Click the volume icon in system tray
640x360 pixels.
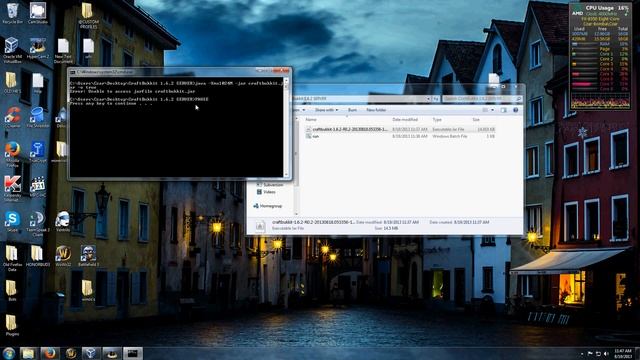(606, 353)
